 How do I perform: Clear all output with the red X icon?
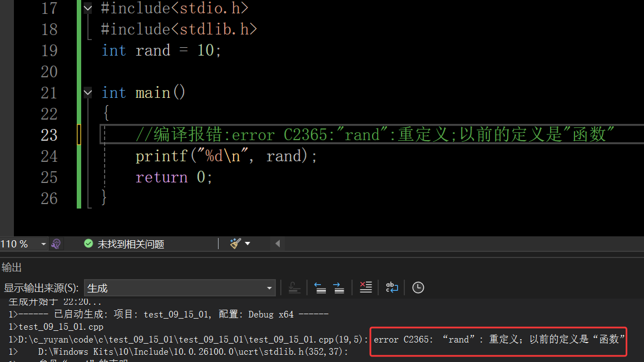click(365, 287)
